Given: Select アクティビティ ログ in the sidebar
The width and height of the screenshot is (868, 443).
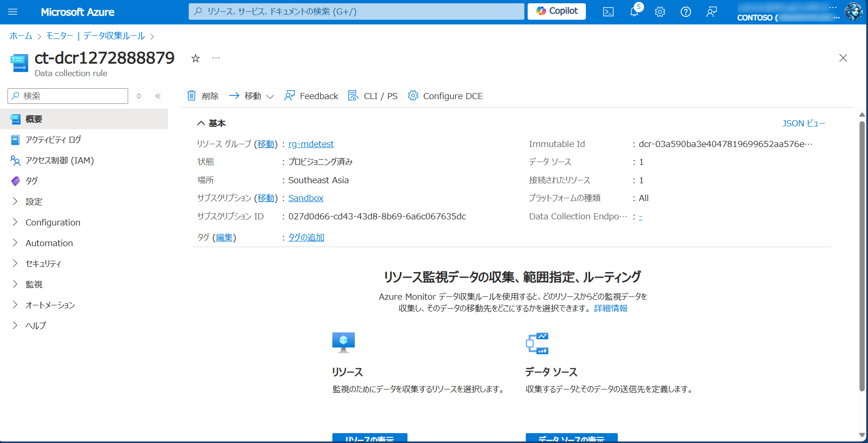Looking at the screenshot, I should [53, 140].
